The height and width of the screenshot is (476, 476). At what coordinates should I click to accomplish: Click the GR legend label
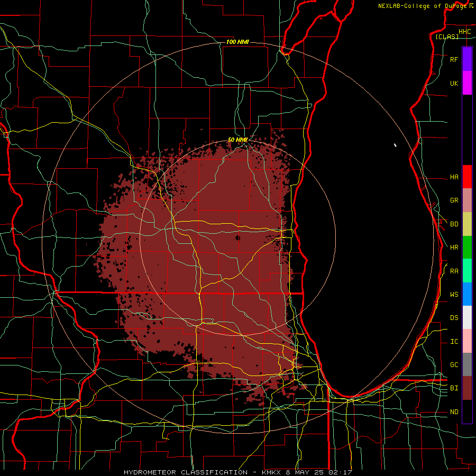pyautogui.click(x=454, y=200)
